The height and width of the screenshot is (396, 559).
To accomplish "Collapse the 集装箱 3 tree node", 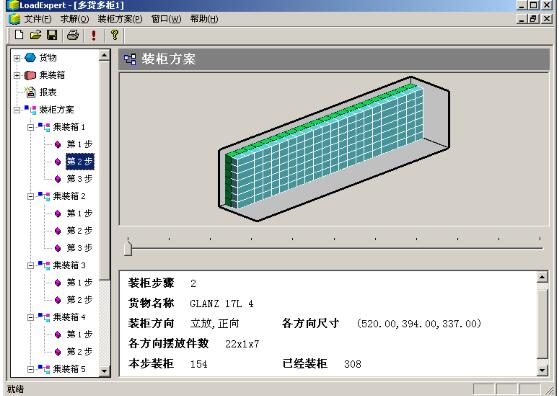I will click(x=31, y=266).
